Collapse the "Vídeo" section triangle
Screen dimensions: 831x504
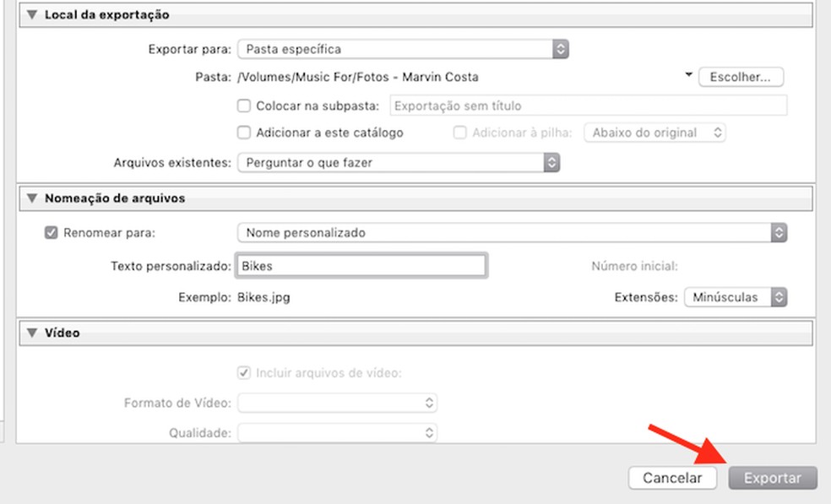pyautogui.click(x=31, y=333)
